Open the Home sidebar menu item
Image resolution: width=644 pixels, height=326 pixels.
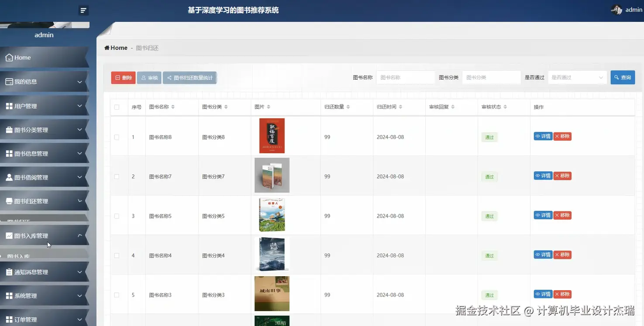coord(44,57)
